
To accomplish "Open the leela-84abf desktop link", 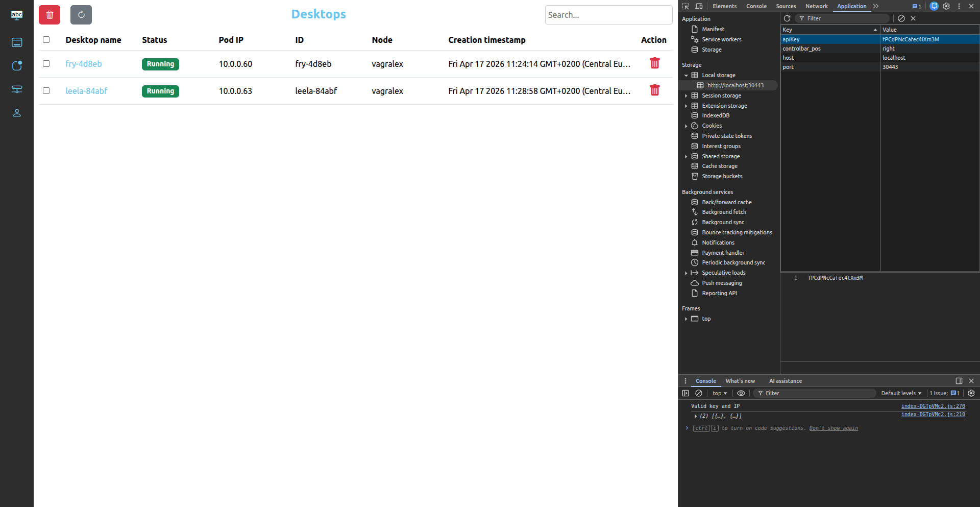I will [x=86, y=91].
